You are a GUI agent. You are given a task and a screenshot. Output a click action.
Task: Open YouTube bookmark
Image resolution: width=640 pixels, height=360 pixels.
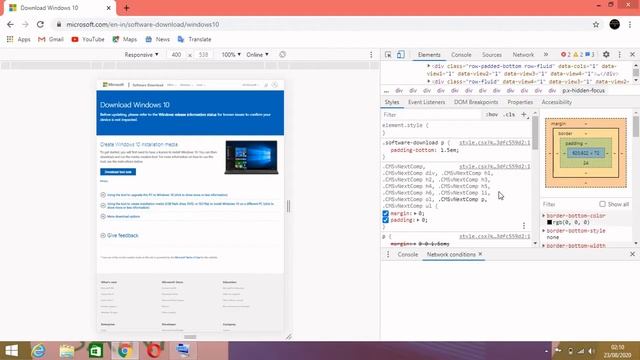tap(88, 39)
